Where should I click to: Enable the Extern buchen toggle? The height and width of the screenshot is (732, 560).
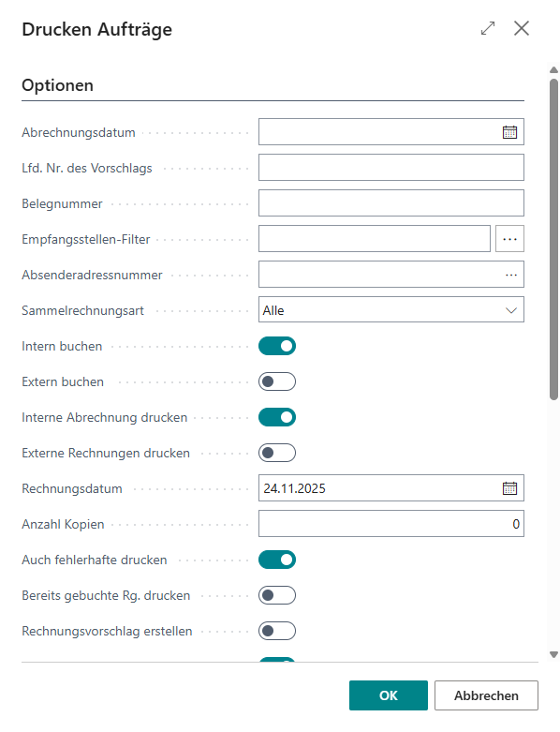tap(277, 381)
